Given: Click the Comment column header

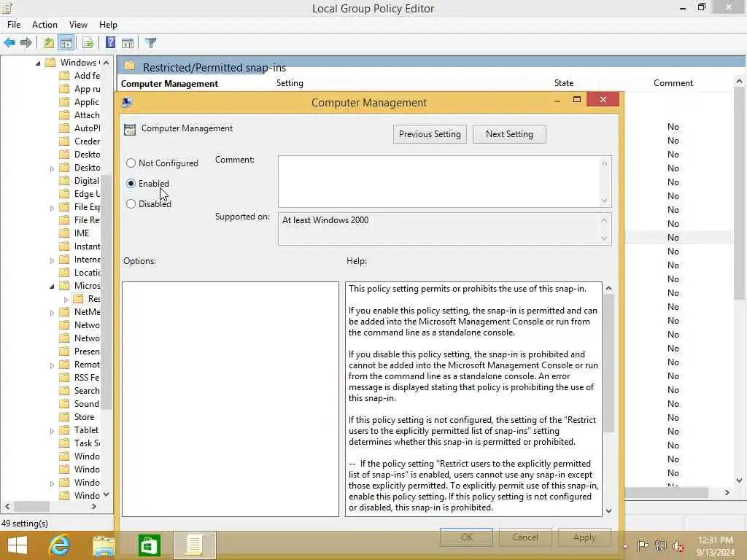Looking at the screenshot, I should coord(673,83).
